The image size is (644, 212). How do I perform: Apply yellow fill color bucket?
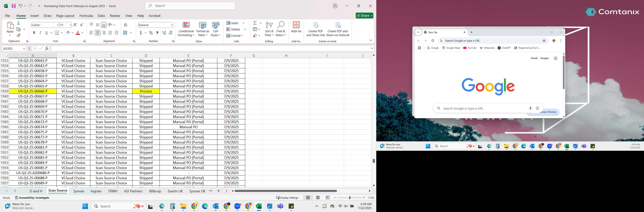tap(68, 33)
